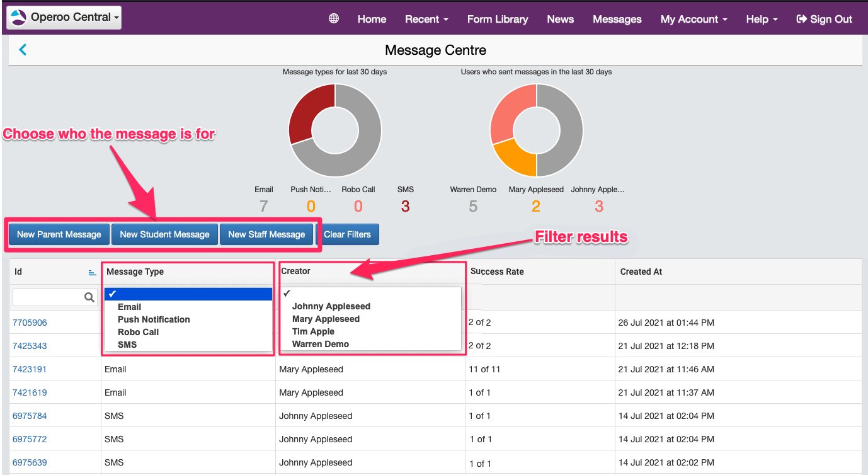Go to the Form Library page
The image size is (868, 475).
pyautogui.click(x=497, y=19)
